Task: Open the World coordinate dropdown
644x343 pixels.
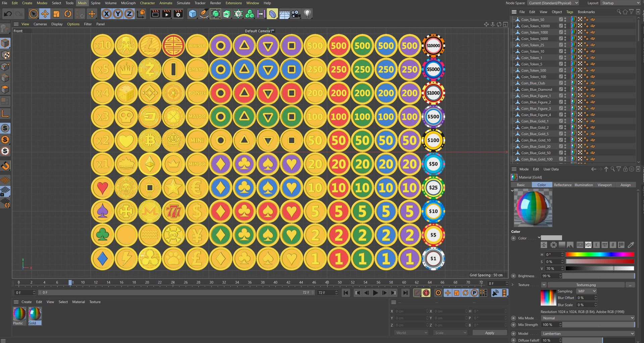Action: pyautogui.click(x=412, y=333)
